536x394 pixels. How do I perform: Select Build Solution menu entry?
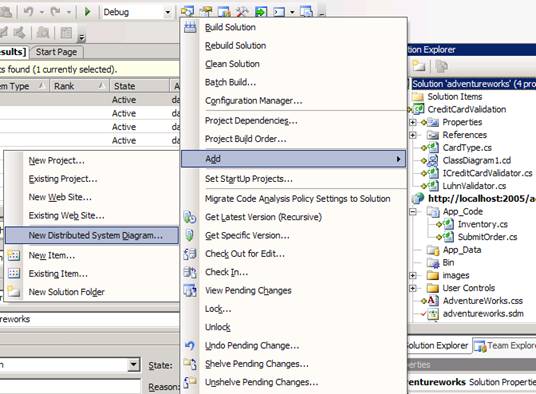[x=230, y=27]
